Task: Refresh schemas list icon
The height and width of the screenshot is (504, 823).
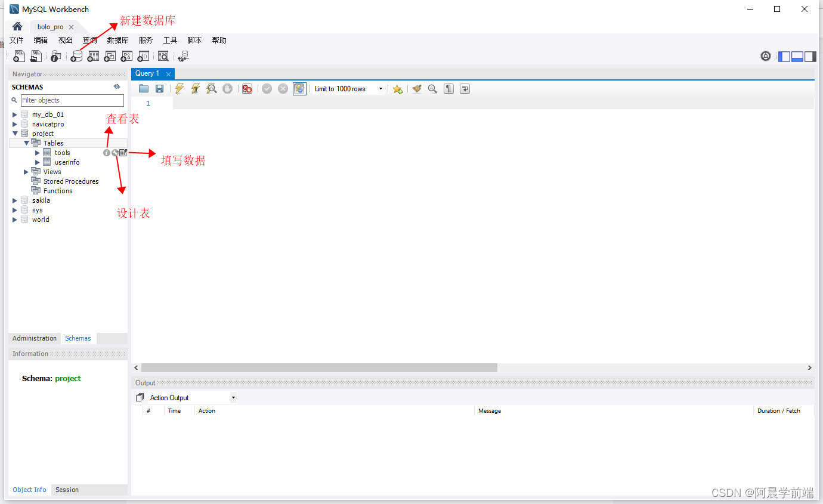Action: coord(117,86)
